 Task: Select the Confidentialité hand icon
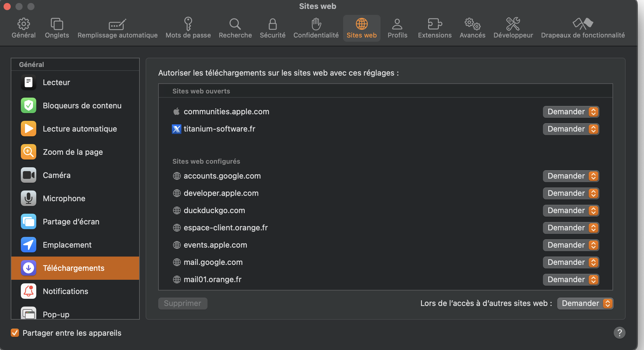pyautogui.click(x=316, y=24)
